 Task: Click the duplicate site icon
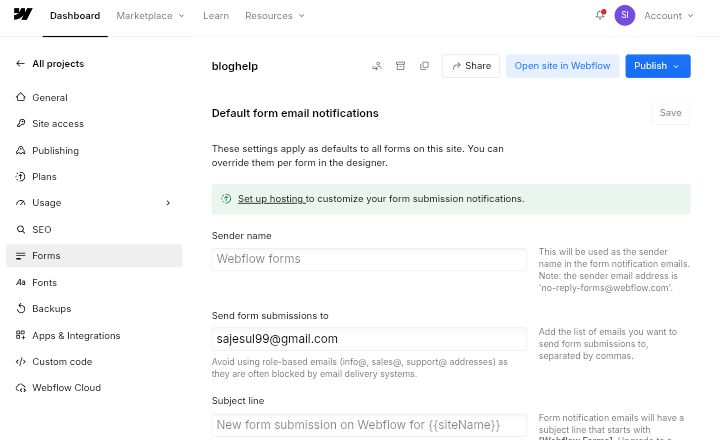pyautogui.click(x=424, y=66)
